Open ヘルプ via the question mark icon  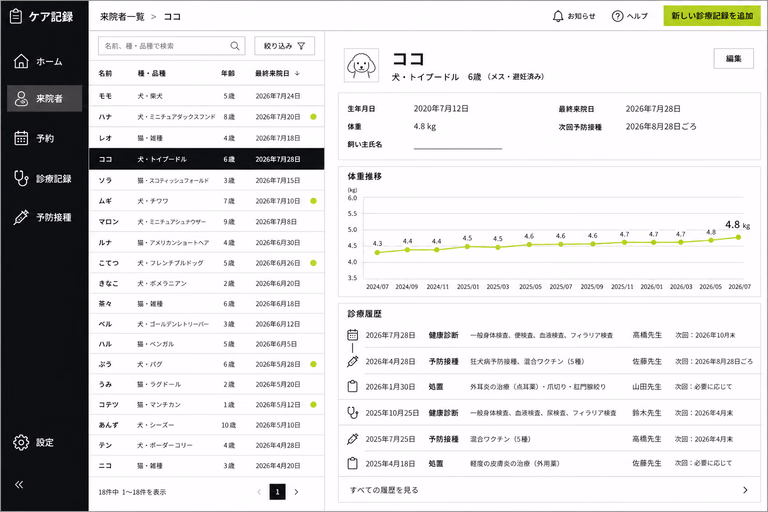(617, 16)
